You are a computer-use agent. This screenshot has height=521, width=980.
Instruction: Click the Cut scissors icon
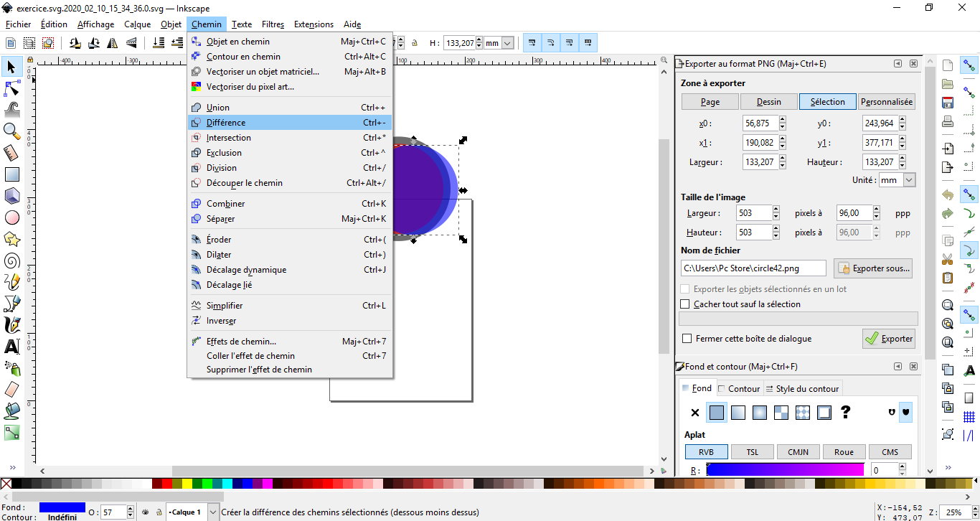[948, 259]
